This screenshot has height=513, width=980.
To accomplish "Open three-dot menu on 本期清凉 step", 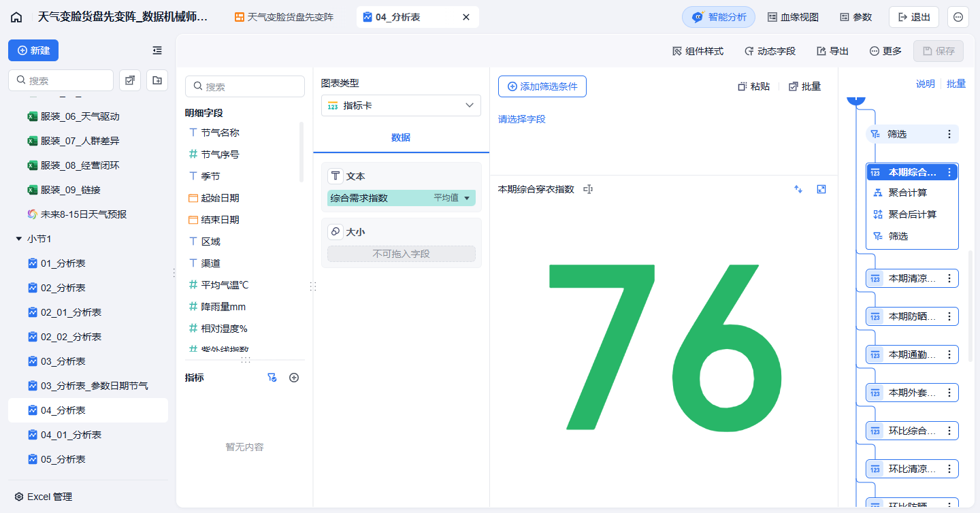I will [x=949, y=278].
